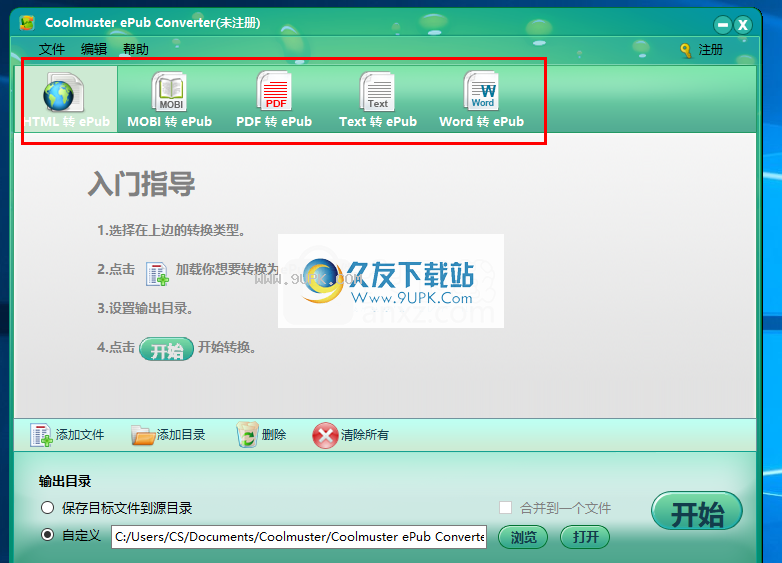Click the step text 3.设置输出目录。
This screenshot has width=782, height=563.
[145, 308]
